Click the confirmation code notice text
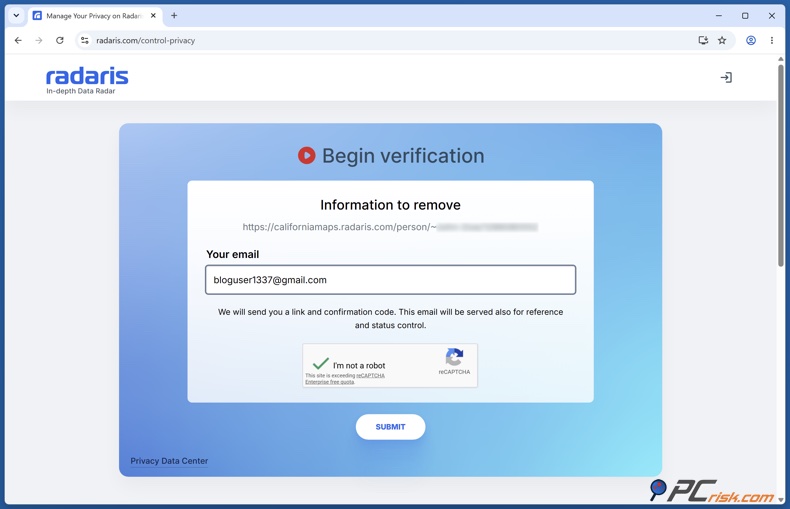Viewport: 790px width, 509px height. point(390,319)
